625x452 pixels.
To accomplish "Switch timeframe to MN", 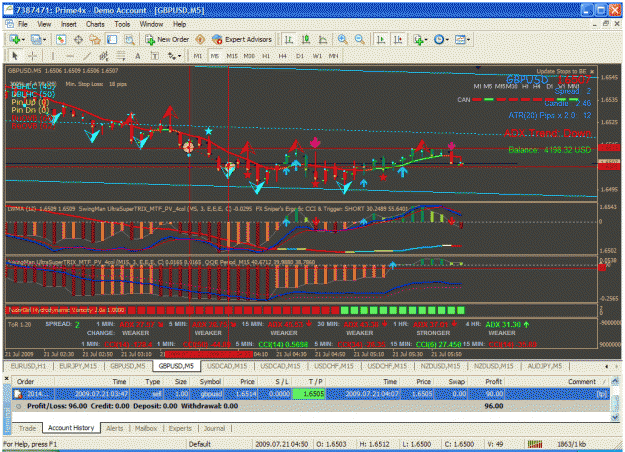I will (334, 56).
